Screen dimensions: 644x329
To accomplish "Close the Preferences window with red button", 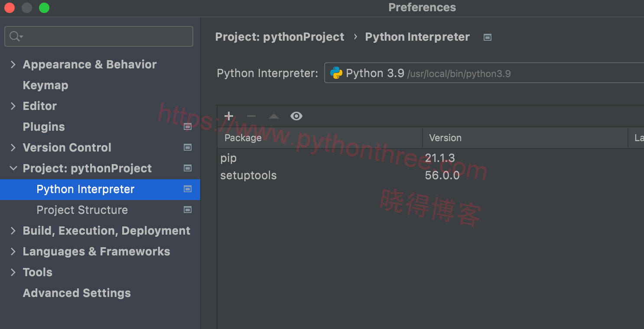I will [10, 8].
